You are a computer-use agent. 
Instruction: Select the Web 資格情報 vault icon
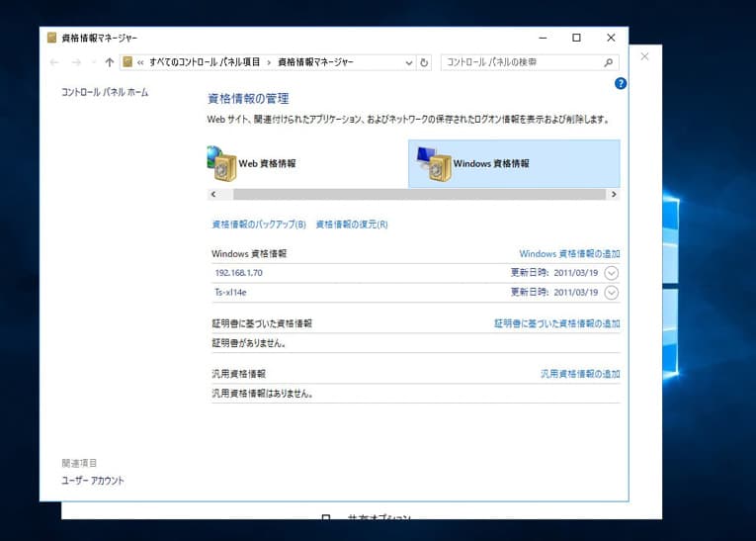point(223,163)
